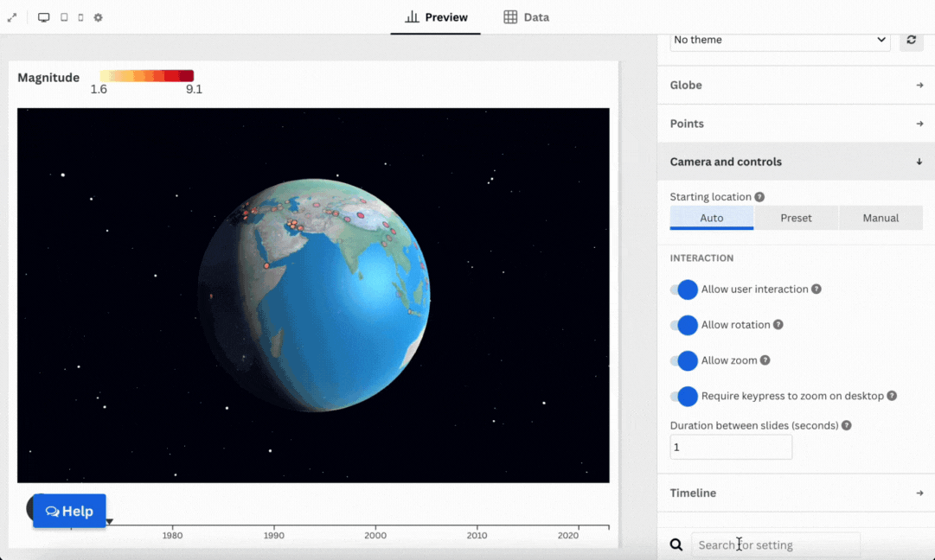The width and height of the screenshot is (935, 560).
Task: Click the Search for setting field
Action: click(775, 545)
